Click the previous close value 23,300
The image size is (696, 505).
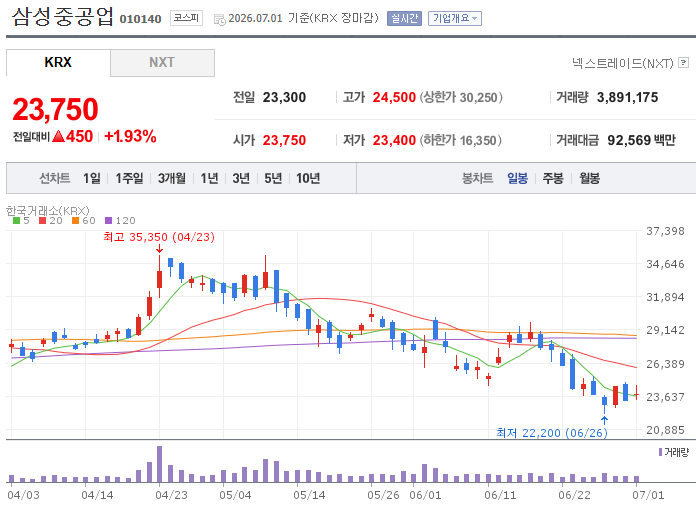coord(284,97)
